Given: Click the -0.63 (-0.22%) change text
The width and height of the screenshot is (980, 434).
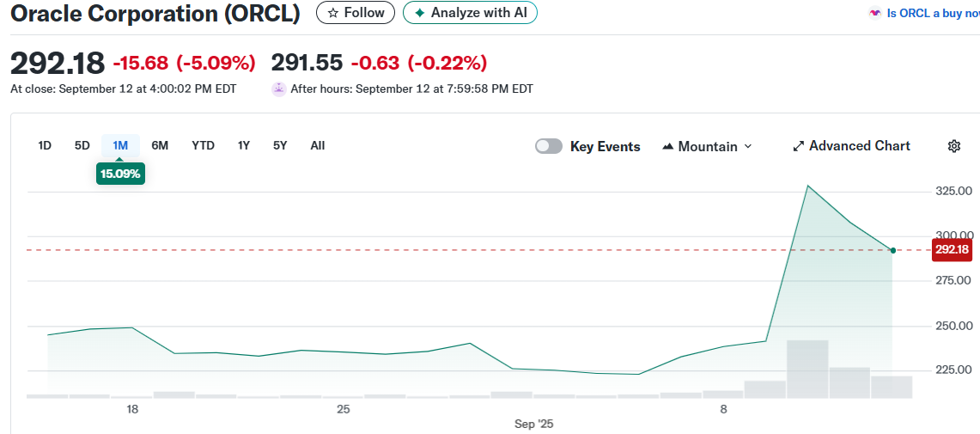Looking at the screenshot, I should [x=419, y=63].
